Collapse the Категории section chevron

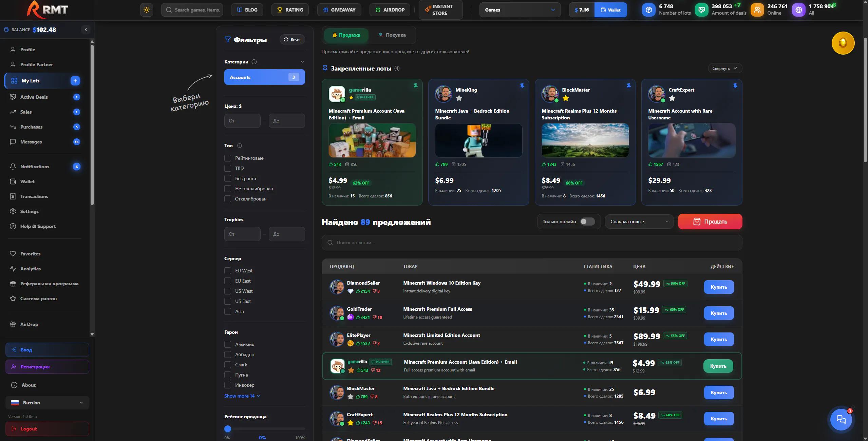pos(302,62)
